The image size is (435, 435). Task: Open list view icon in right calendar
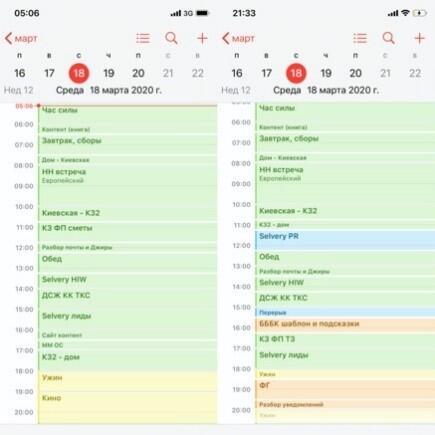pos(360,38)
